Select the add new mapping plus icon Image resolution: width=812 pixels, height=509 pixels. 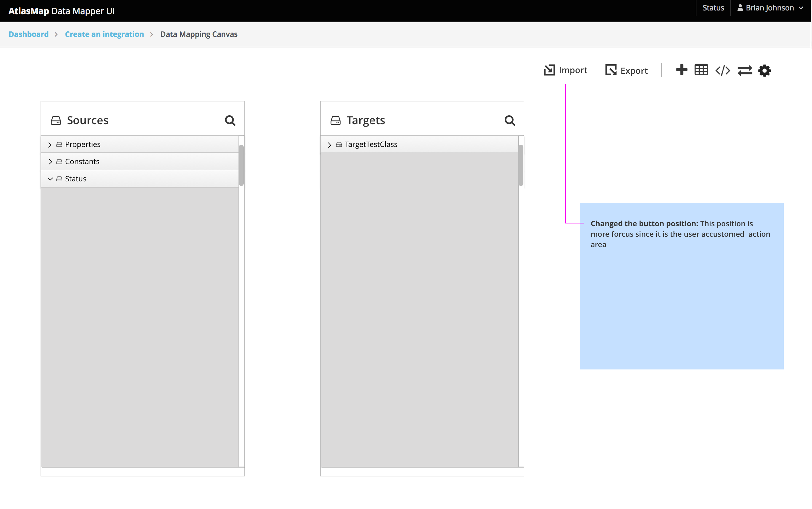[682, 70]
